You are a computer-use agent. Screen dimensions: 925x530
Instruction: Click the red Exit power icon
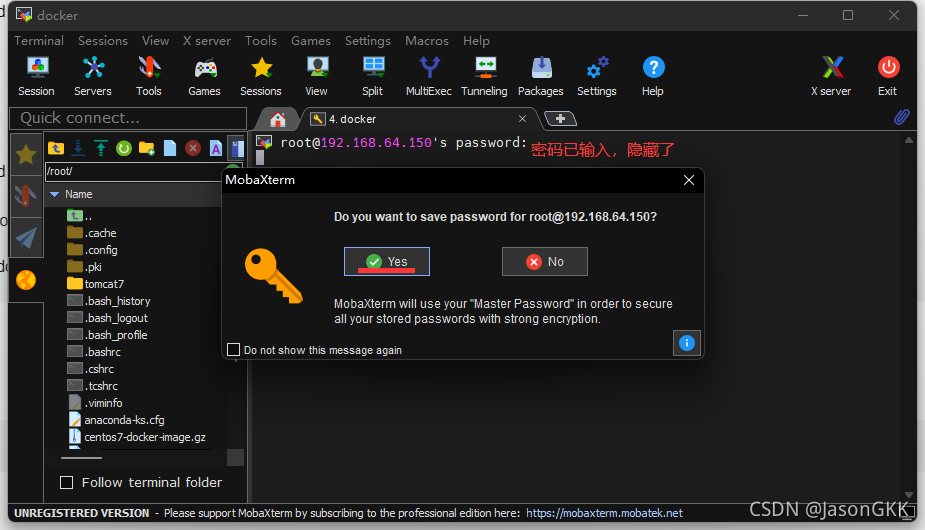point(888,76)
